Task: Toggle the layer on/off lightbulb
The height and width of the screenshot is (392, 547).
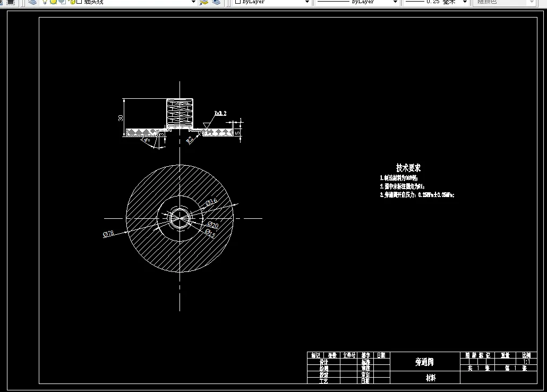Action: click(45, 2)
